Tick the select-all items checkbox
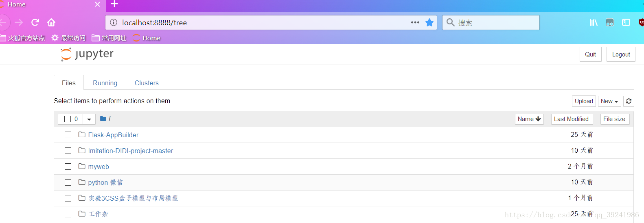The image size is (644, 223). pyautogui.click(x=68, y=119)
